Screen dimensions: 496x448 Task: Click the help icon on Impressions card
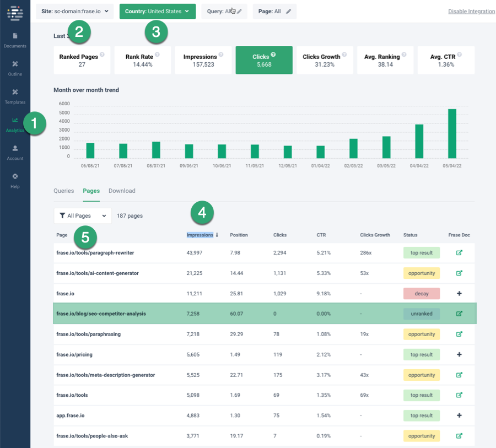coord(221,55)
